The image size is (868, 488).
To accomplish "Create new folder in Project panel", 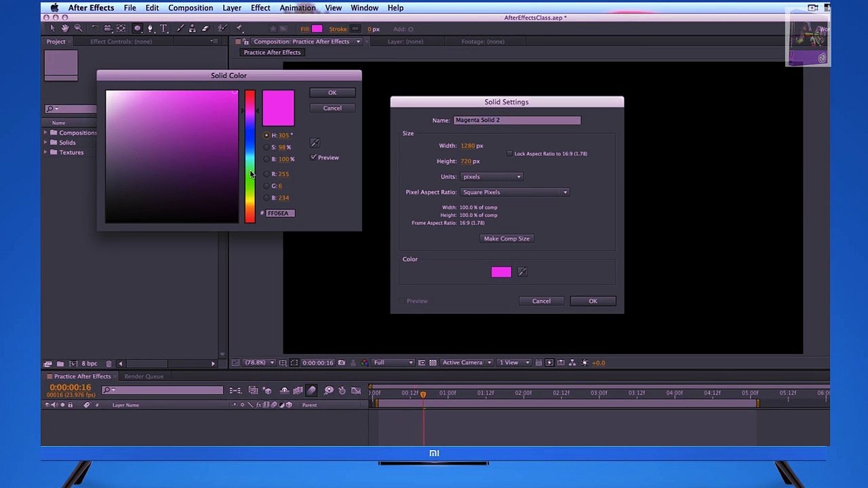I will tap(60, 363).
